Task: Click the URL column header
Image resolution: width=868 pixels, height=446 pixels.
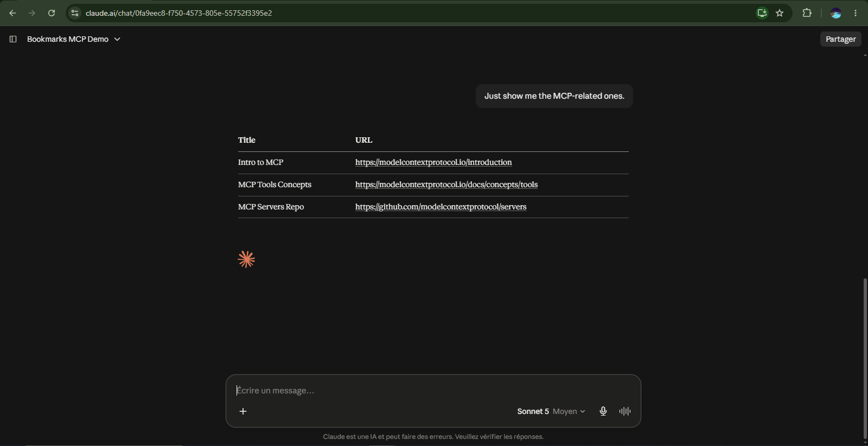Action: coord(363,140)
